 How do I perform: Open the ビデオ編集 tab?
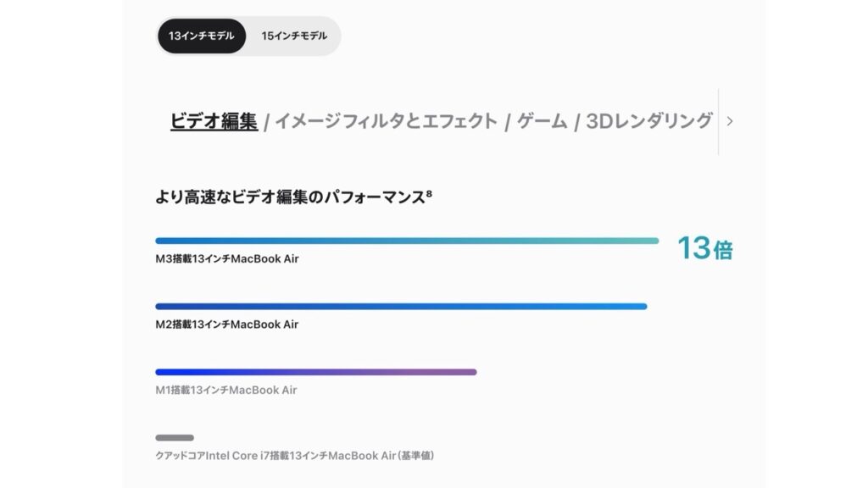(x=214, y=121)
